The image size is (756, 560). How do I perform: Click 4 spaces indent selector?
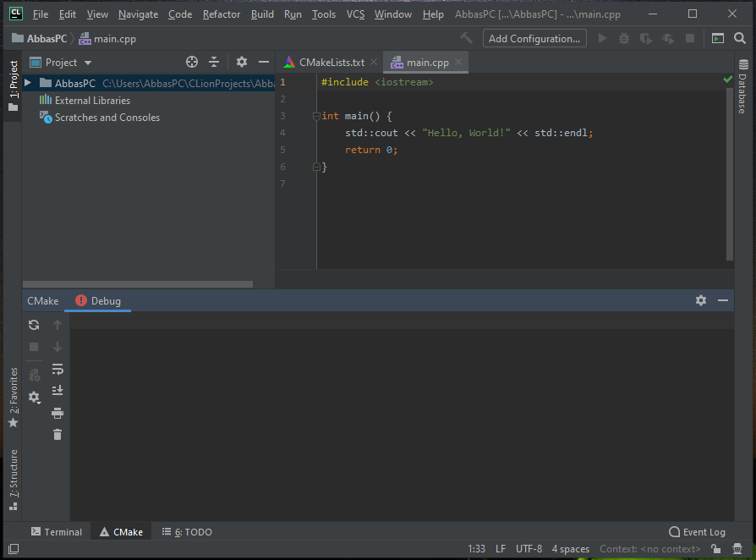click(x=570, y=549)
